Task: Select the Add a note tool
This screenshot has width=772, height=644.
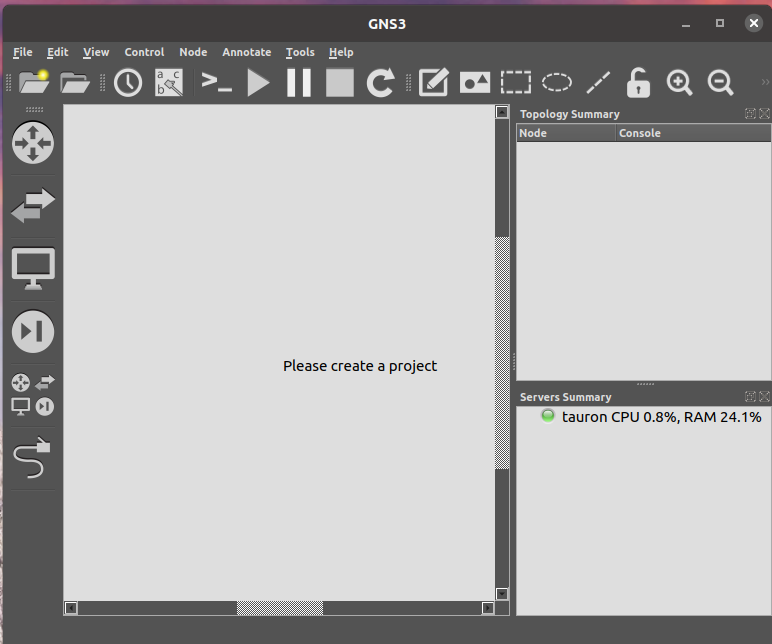Action: (433, 82)
